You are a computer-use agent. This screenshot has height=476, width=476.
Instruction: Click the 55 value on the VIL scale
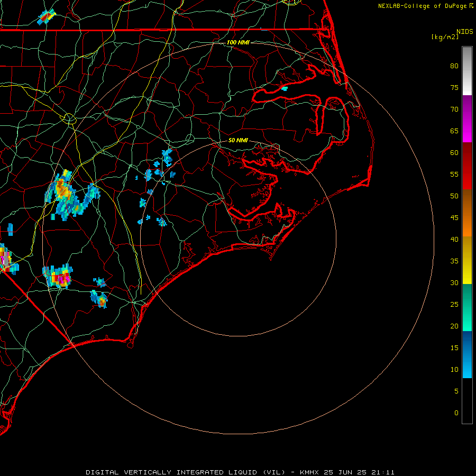pyautogui.click(x=454, y=175)
